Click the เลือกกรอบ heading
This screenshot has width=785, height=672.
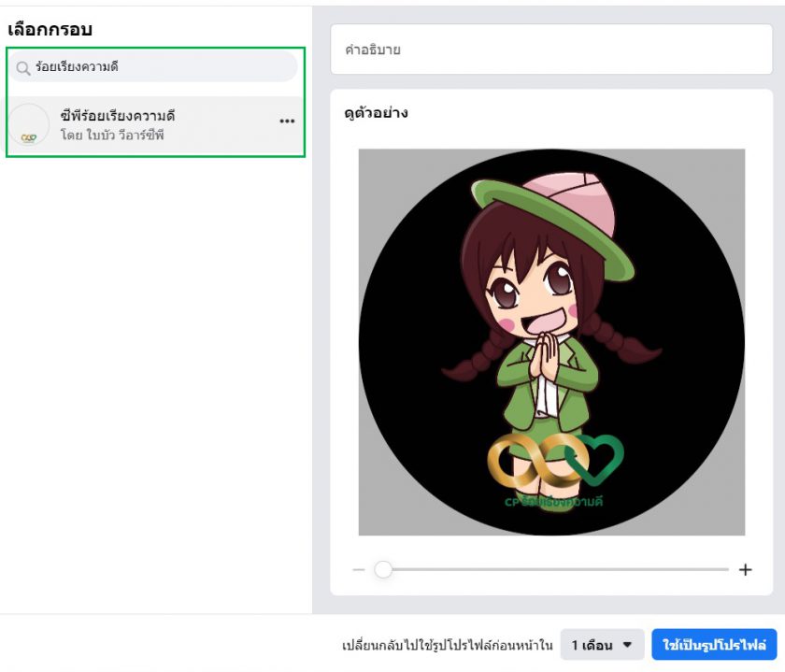(x=50, y=29)
